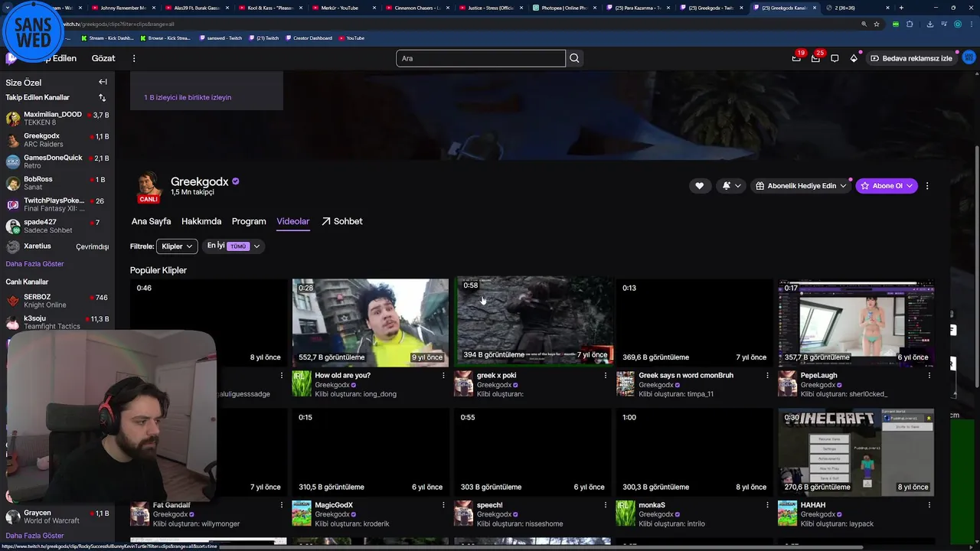
Task: Open Greekgodx channel more options menu
Action: click(927, 185)
